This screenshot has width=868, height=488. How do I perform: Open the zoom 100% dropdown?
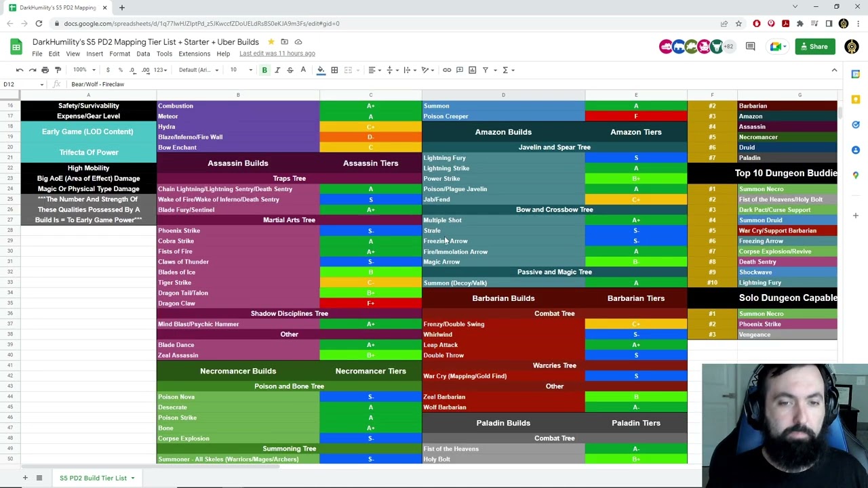(84, 70)
